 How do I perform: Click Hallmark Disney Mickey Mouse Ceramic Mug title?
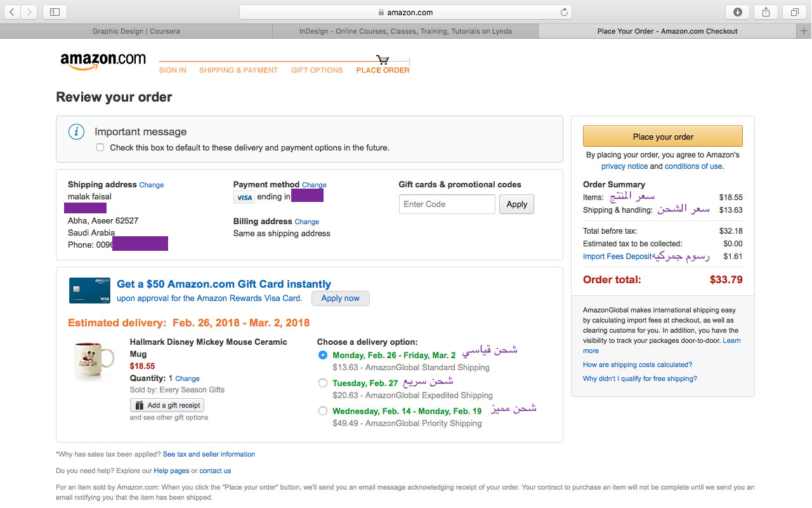point(208,348)
